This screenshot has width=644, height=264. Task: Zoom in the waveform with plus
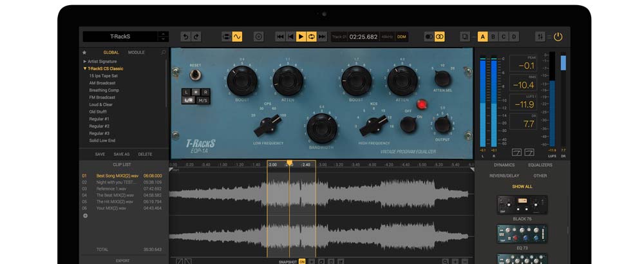(455, 261)
